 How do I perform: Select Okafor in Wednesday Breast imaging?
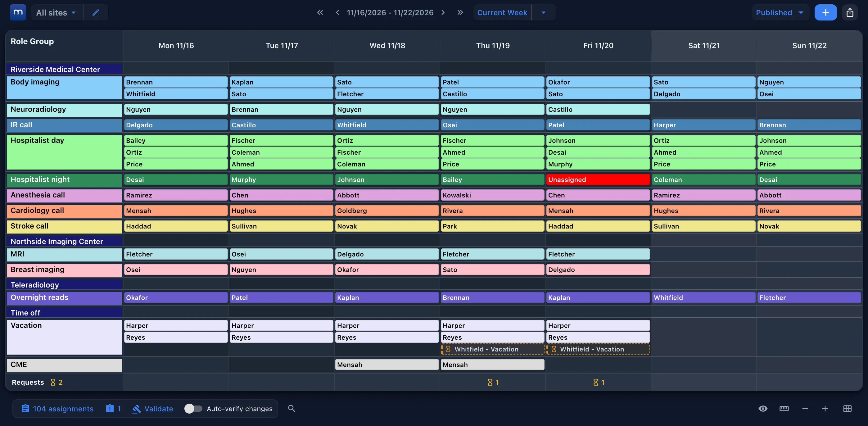tap(387, 270)
